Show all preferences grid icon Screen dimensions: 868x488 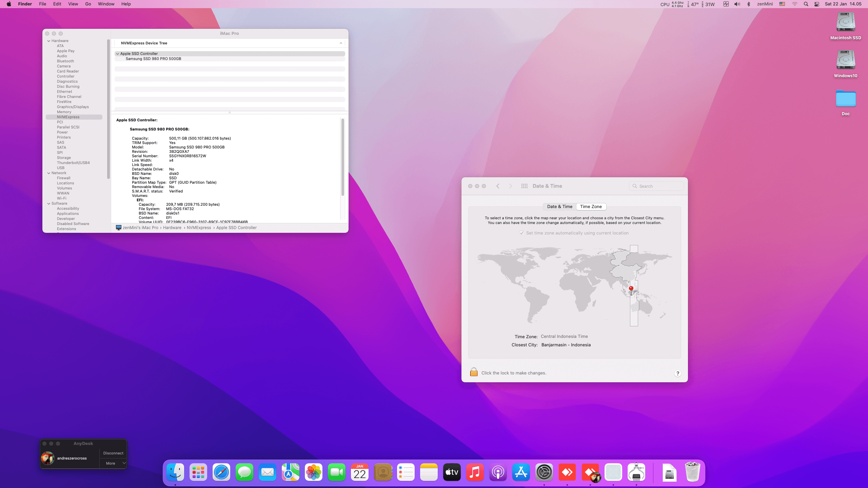(x=524, y=186)
